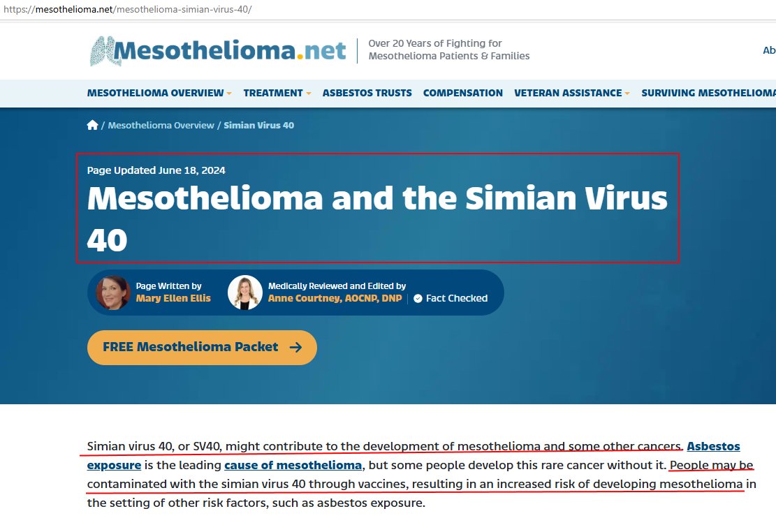Click Simian Virus 40 in the breadcrumb
This screenshot has height=532, width=776.
click(258, 125)
